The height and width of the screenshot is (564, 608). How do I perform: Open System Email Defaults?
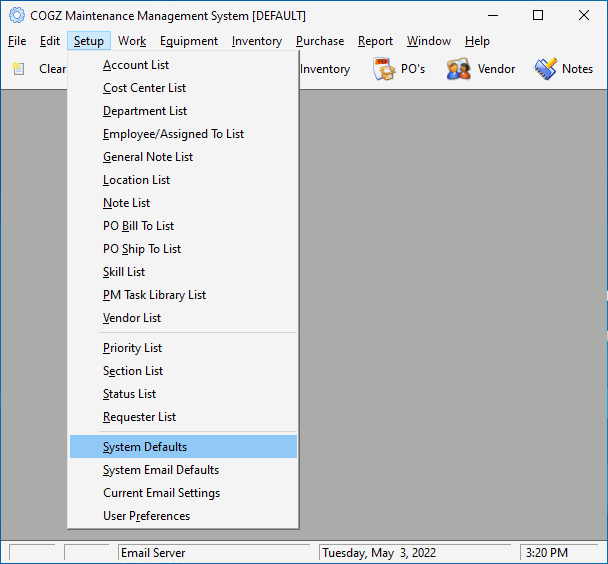coord(161,470)
